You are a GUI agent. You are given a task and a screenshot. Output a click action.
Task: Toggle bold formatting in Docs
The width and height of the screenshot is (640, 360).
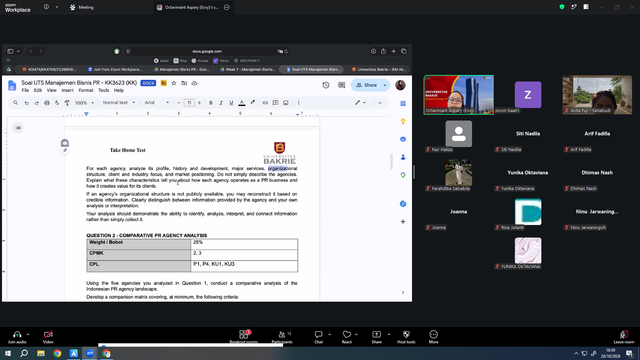[211, 103]
